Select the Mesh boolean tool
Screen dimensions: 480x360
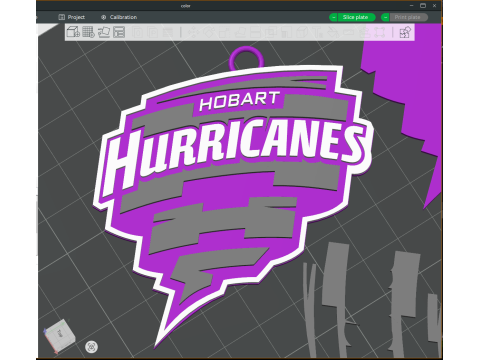pos(271,32)
